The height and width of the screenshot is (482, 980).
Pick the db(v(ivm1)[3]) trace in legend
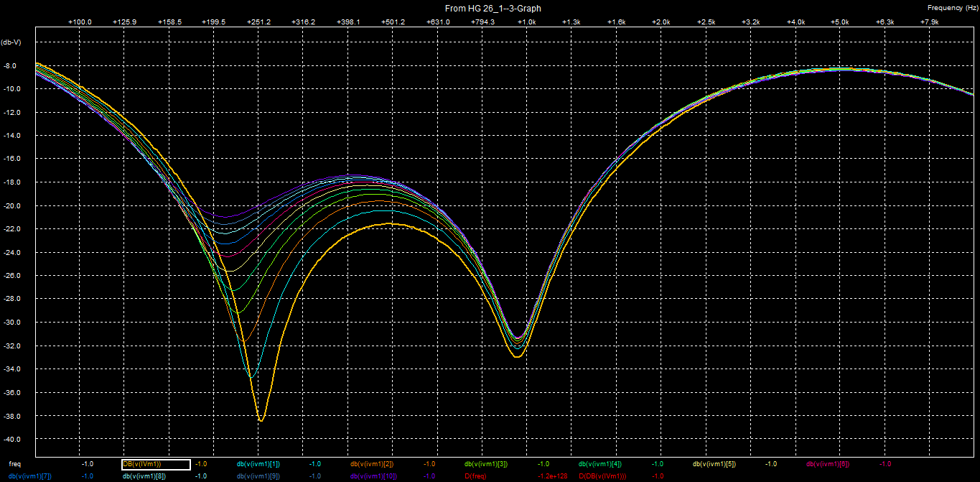coord(485,464)
